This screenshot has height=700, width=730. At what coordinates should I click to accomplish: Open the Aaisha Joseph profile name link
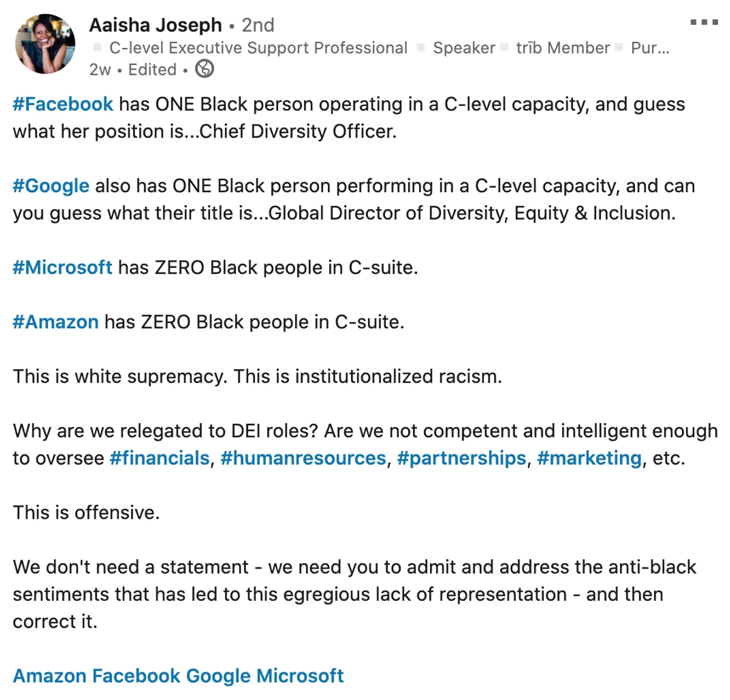coord(155,25)
